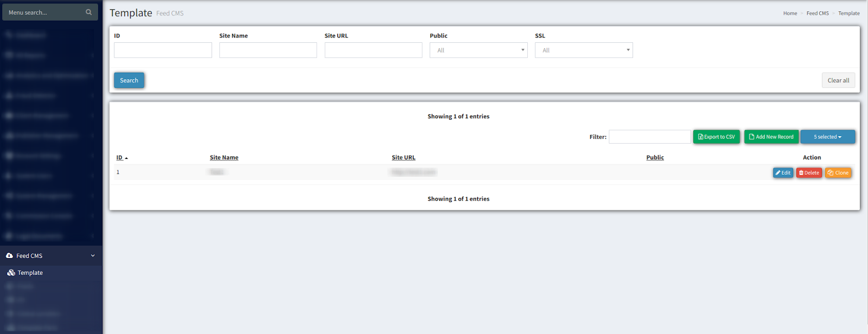Open the SSL filter dropdown
The width and height of the screenshot is (868, 334).
[x=583, y=50]
